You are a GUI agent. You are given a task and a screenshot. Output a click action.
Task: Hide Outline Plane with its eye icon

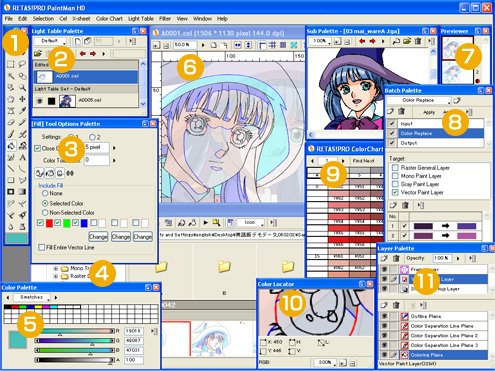click(384, 316)
